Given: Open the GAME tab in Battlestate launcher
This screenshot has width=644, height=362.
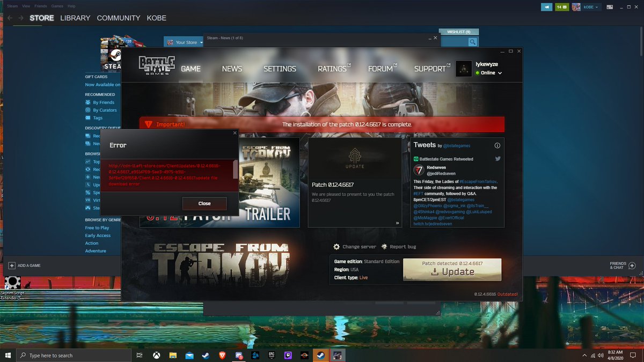Looking at the screenshot, I should pos(191,69).
